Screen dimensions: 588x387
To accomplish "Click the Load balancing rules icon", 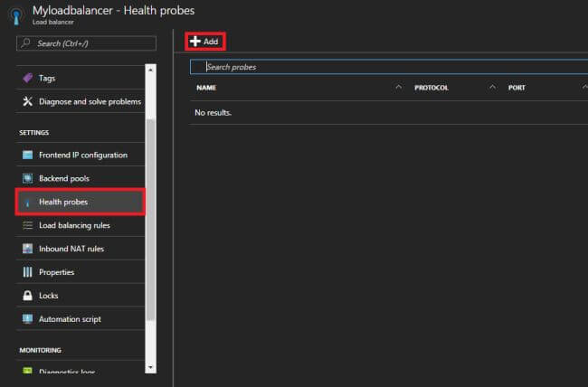I will coord(28,225).
